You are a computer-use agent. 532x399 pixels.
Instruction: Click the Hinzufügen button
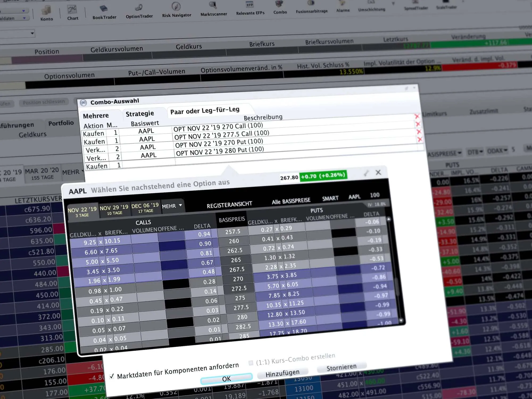282,373
